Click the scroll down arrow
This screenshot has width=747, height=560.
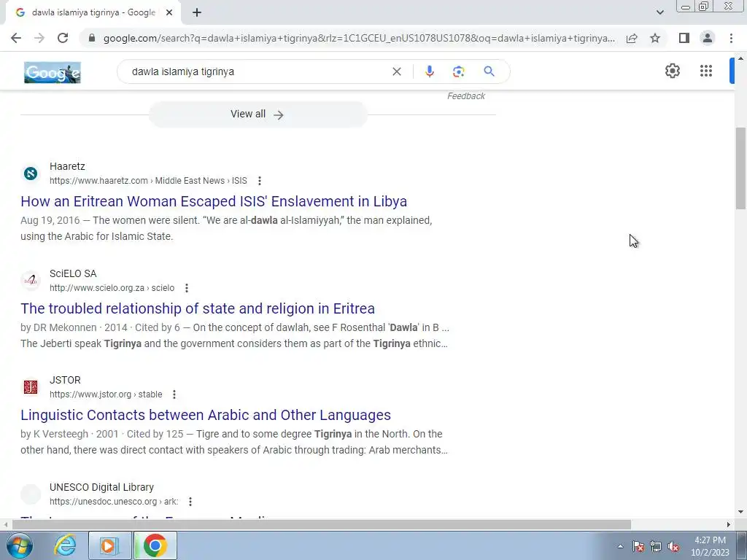(740, 512)
